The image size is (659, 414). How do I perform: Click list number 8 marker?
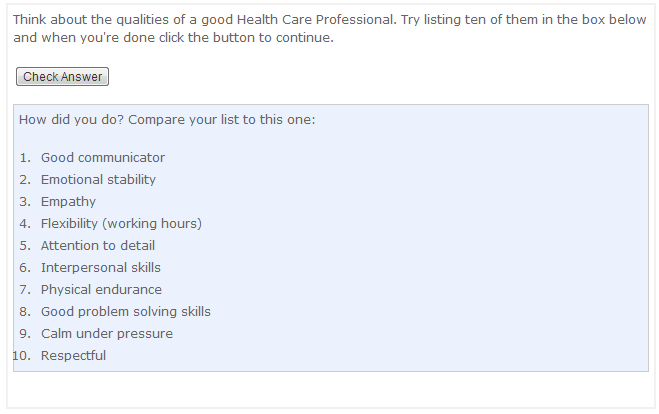click(x=25, y=311)
